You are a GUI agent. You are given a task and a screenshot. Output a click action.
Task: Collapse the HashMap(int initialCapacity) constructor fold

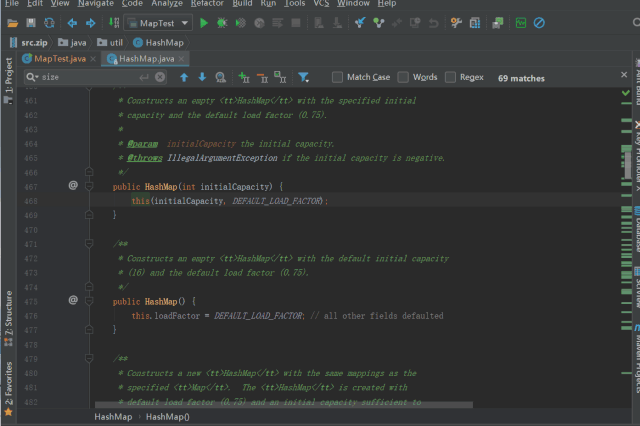(x=89, y=186)
